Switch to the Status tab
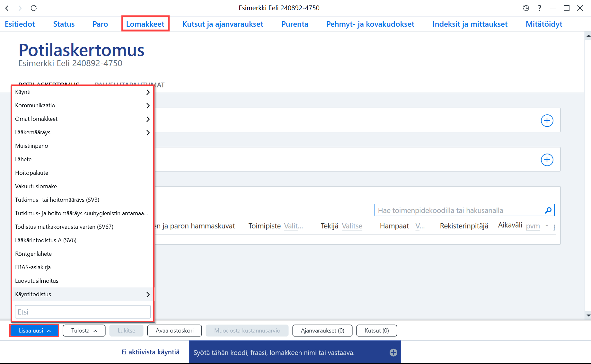Viewport: 591px width, 364px height. (64, 24)
